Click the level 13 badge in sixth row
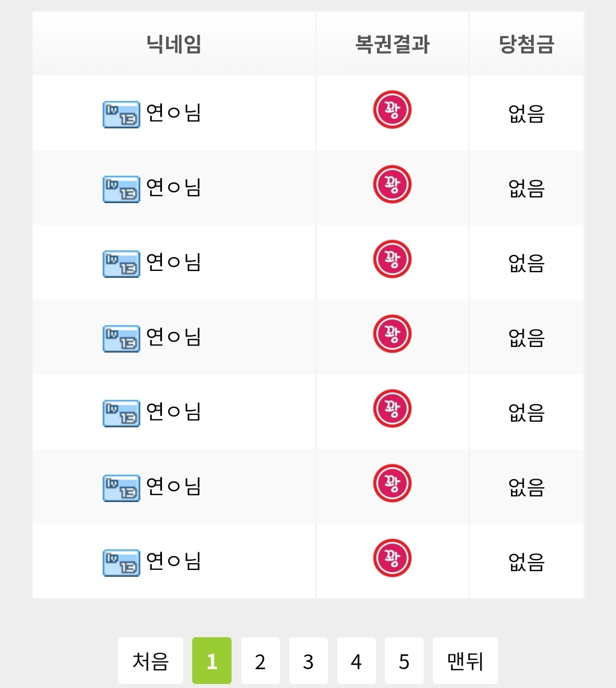 (121, 488)
